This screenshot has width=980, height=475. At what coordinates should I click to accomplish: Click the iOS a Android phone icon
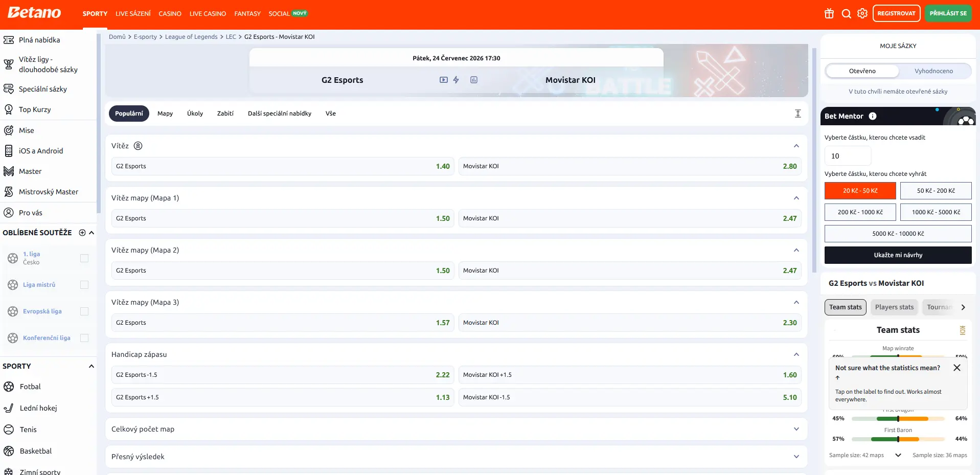point(9,151)
